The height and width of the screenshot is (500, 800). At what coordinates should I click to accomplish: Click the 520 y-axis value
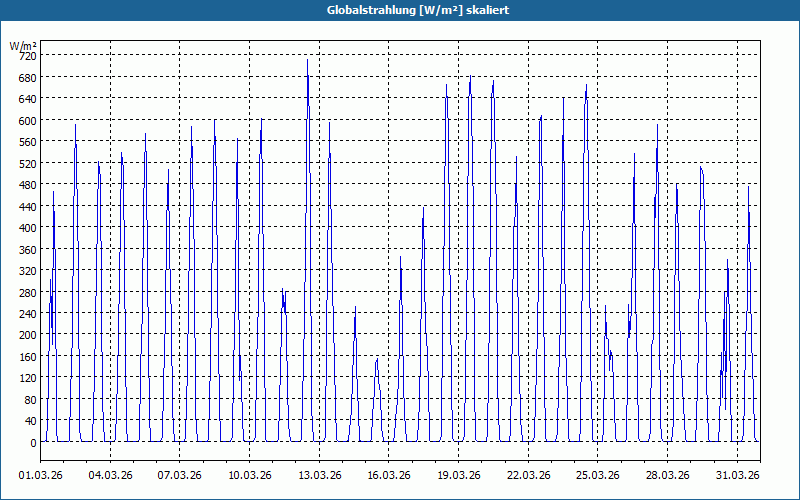tap(27, 163)
